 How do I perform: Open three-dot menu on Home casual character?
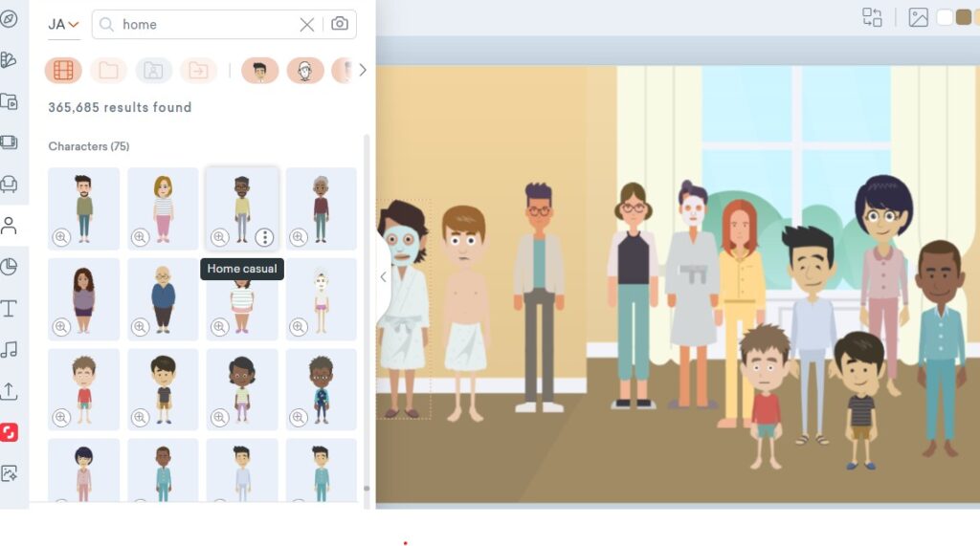[x=265, y=237]
